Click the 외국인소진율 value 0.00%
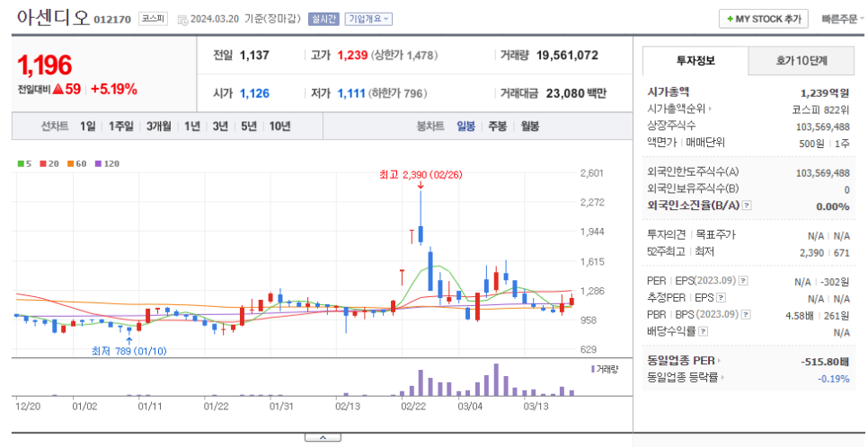 click(833, 206)
